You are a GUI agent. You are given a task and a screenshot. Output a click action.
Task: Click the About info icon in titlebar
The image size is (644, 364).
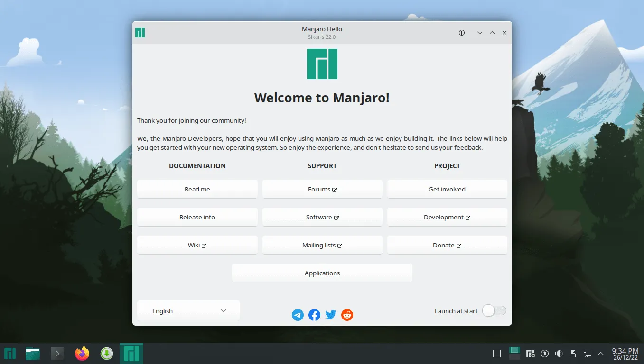click(462, 33)
